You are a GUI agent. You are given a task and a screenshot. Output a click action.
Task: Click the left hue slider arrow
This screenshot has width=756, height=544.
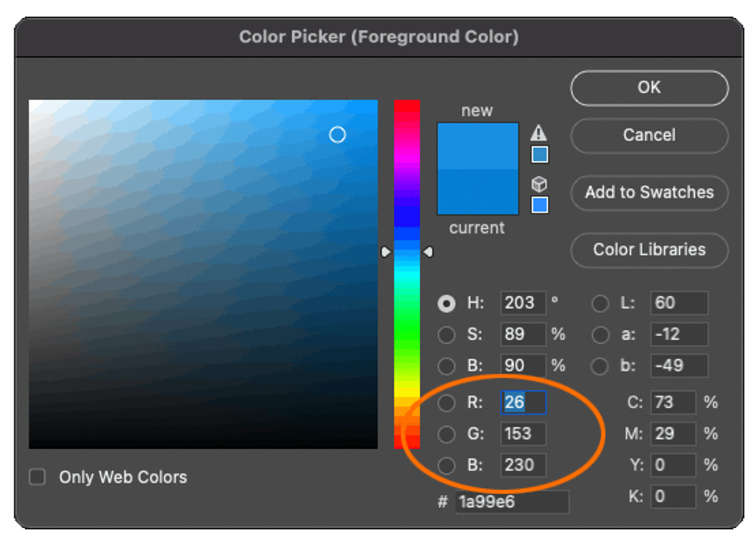click(x=386, y=252)
